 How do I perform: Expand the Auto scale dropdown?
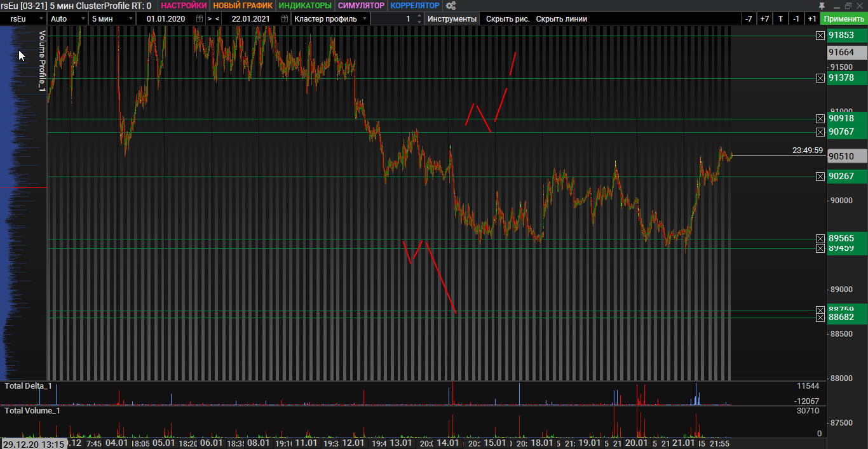pyautogui.click(x=82, y=19)
